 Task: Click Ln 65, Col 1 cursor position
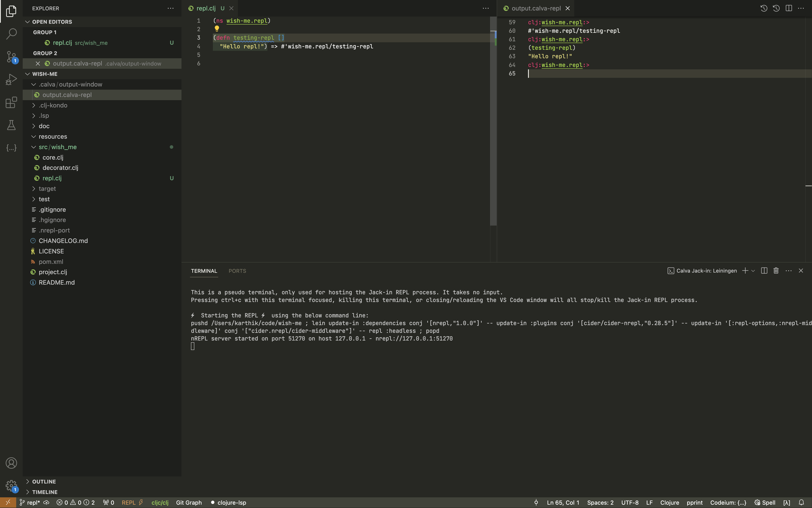[x=563, y=503]
